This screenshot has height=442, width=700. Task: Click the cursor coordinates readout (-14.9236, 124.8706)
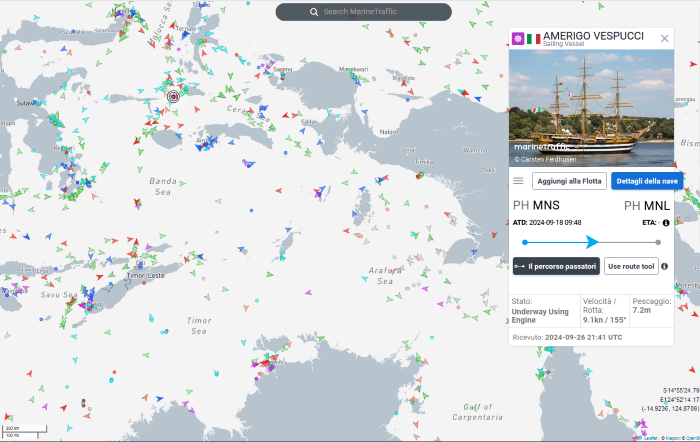click(670, 409)
